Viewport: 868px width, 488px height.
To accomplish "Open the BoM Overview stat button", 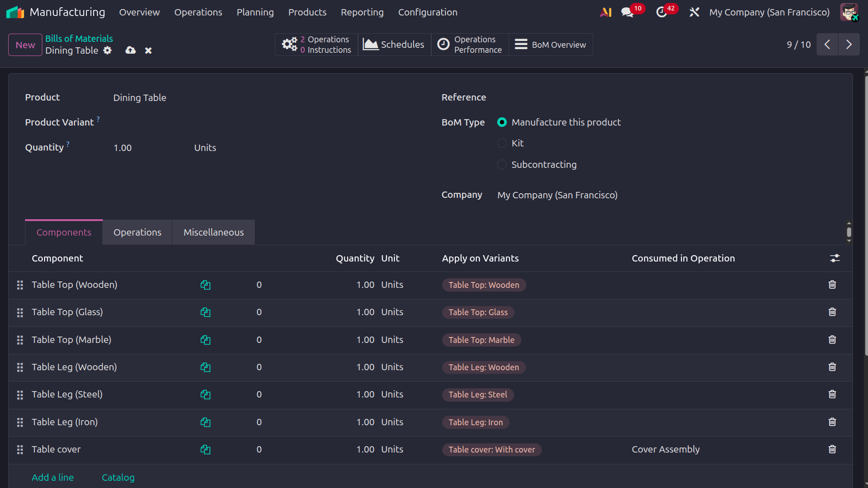I will pos(551,45).
